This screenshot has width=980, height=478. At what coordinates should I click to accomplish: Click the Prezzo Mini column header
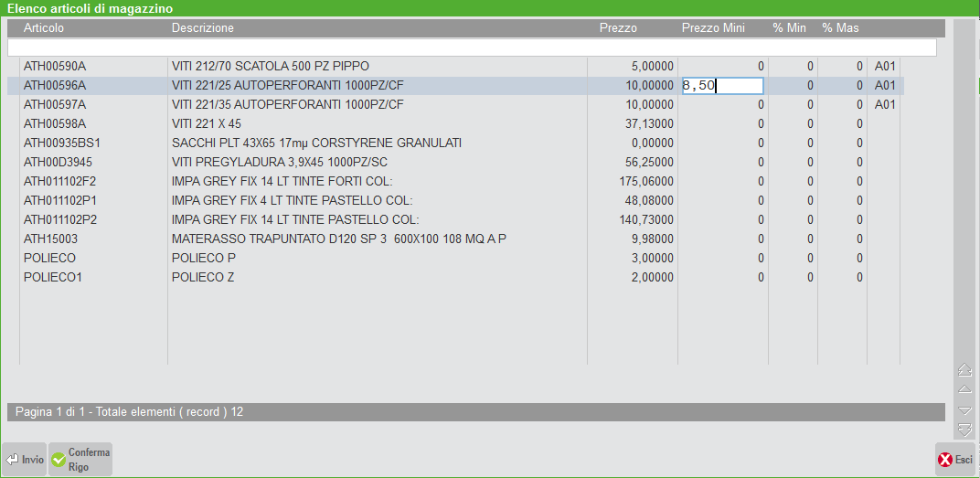[713, 28]
